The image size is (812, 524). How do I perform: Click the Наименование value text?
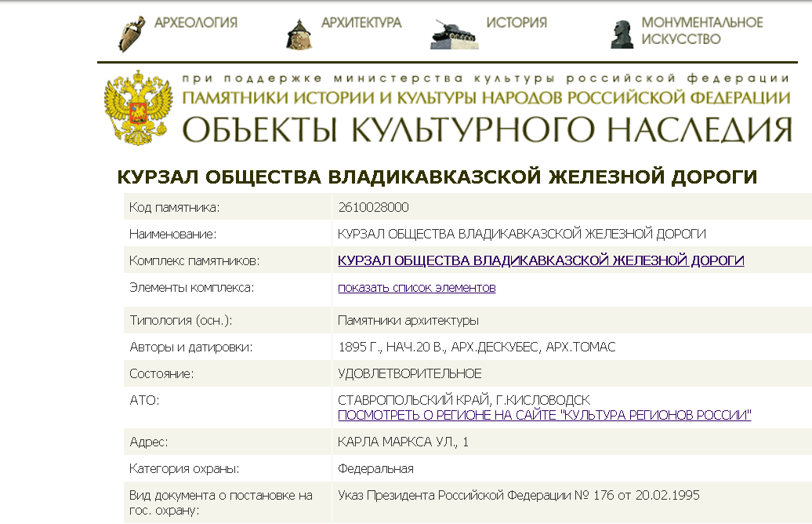point(521,234)
